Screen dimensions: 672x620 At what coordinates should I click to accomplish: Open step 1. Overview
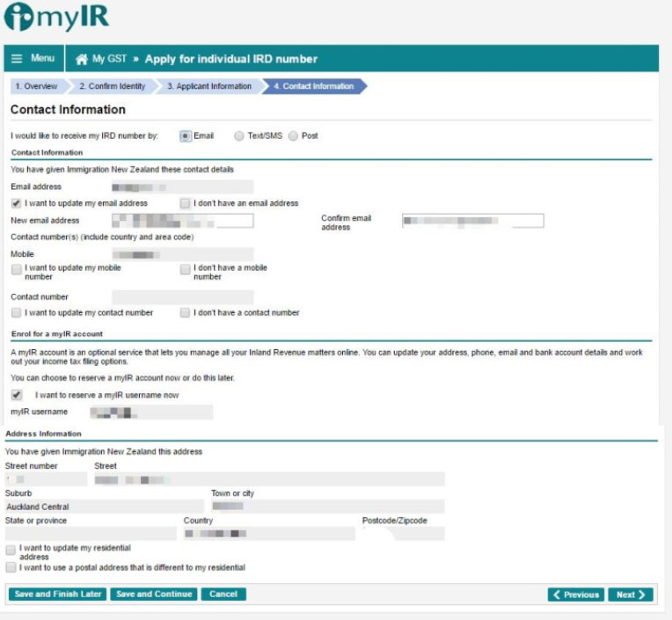tap(38, 86)
